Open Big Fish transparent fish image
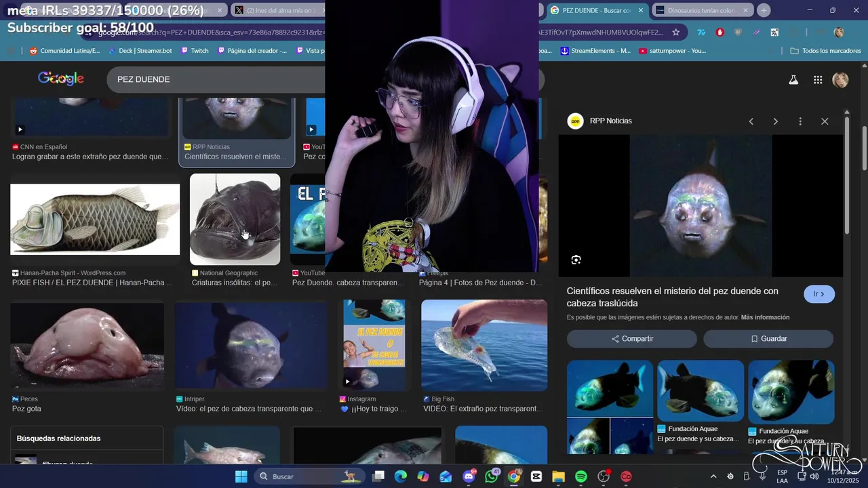 [484, 345]
